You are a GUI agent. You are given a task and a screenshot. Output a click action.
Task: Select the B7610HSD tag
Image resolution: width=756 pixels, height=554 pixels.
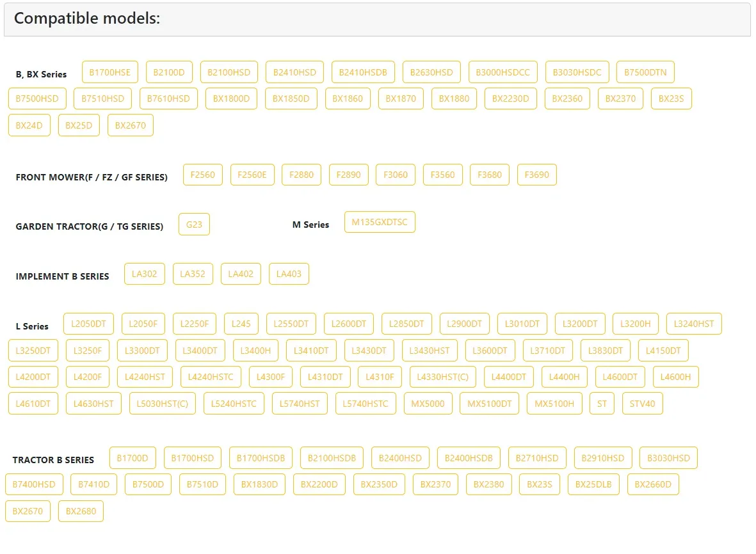pos(169,99)
